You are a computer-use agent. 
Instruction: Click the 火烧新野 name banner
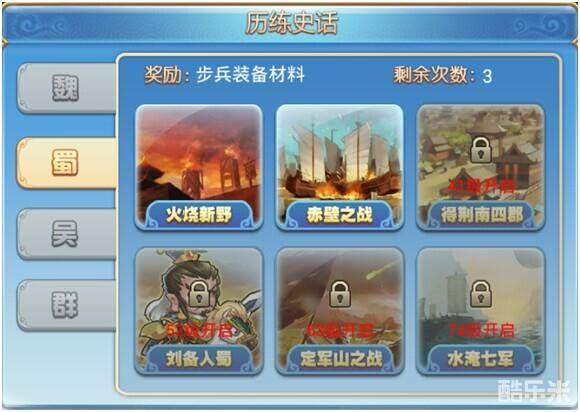[199, 215]
